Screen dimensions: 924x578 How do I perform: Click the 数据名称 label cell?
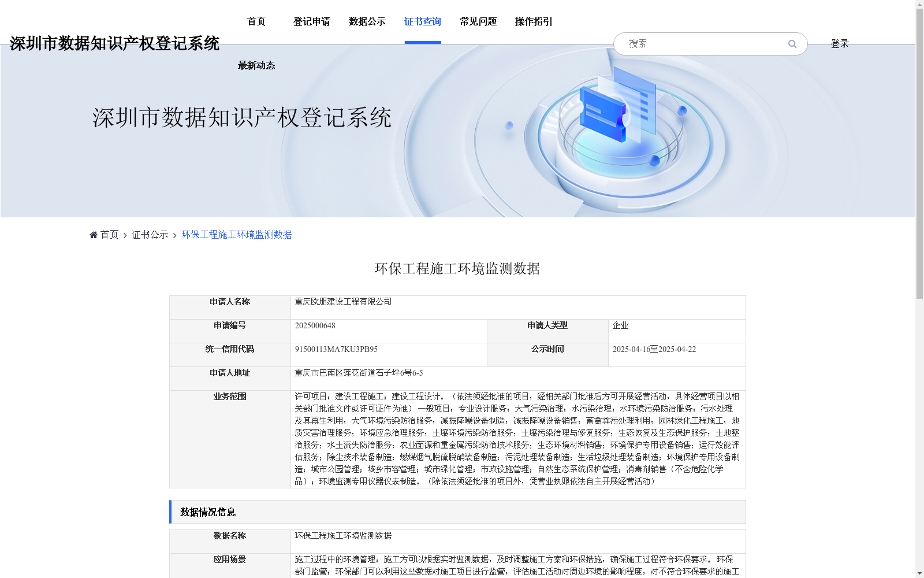pos(230,542)
